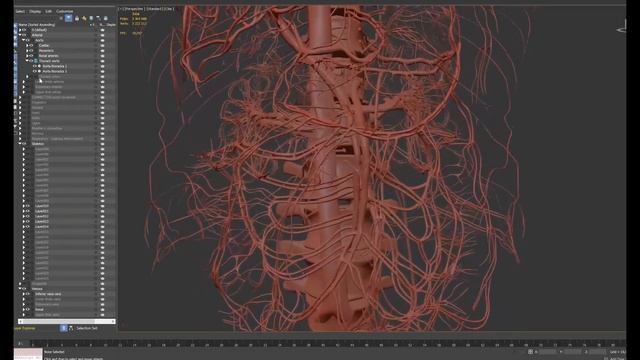Collapse the Venous layer tree

pos(20,289)
